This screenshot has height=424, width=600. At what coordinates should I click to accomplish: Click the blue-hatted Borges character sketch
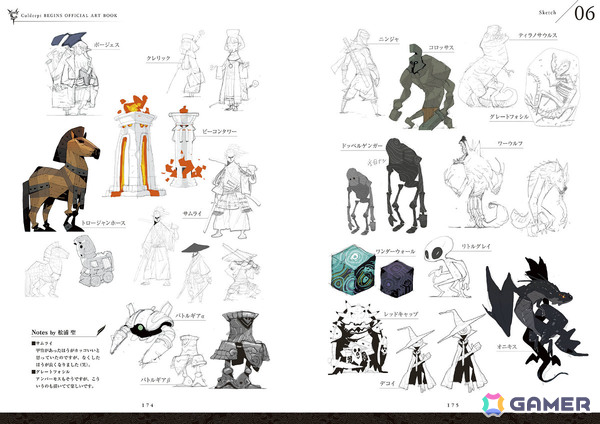pyautogui.click(x=72, y=73)
